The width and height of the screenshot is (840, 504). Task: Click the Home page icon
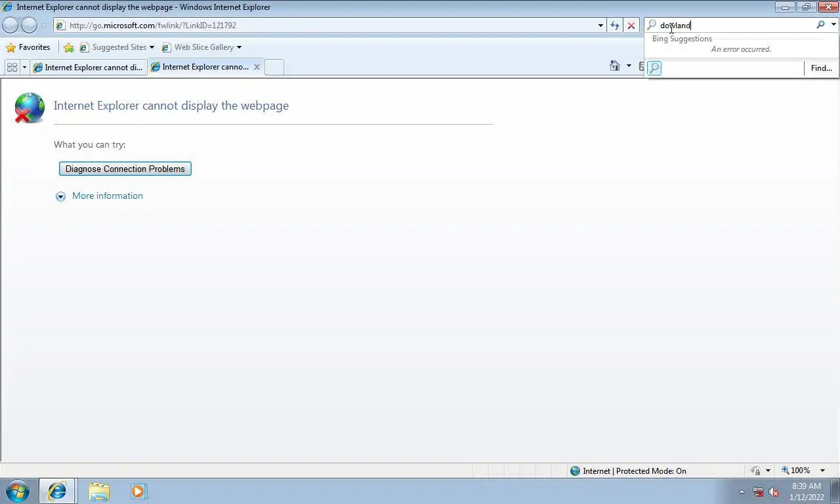point(615,66)
